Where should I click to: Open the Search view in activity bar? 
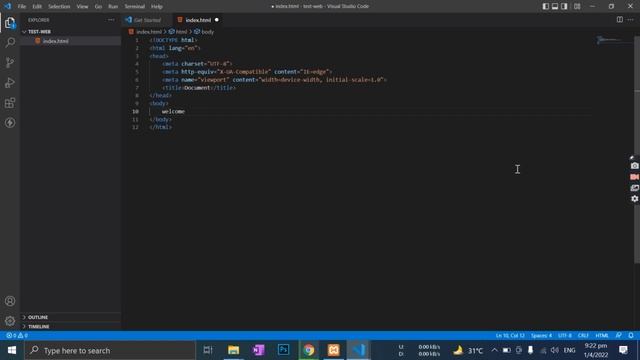tap(10, 42)
